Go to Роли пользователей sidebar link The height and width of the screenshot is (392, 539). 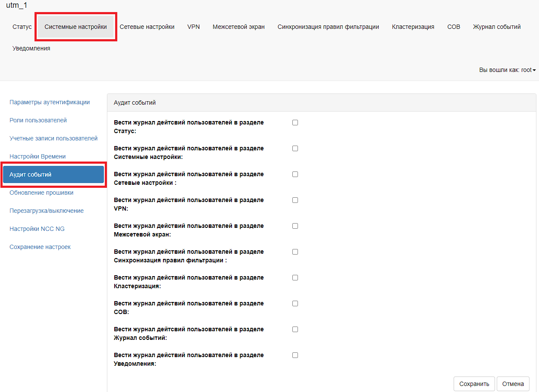coord(38,120)
